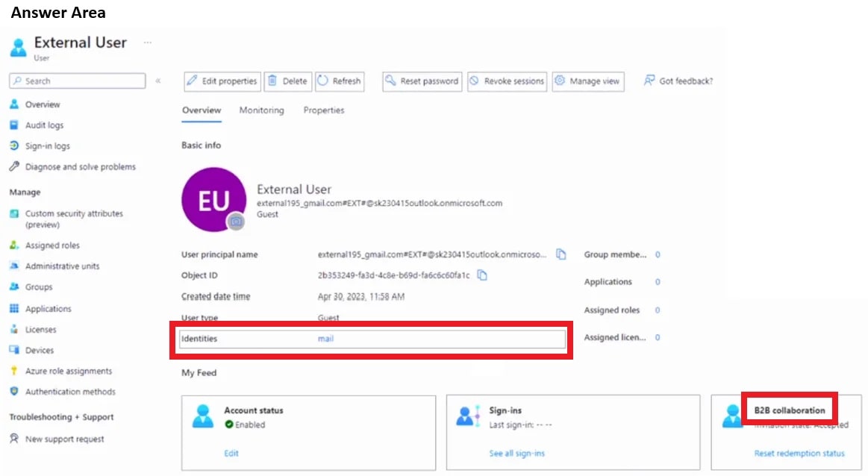The height and width of the screenshot is (476, 868).
Task: Switch to the Monitoring tab
Action: [261, 110]
